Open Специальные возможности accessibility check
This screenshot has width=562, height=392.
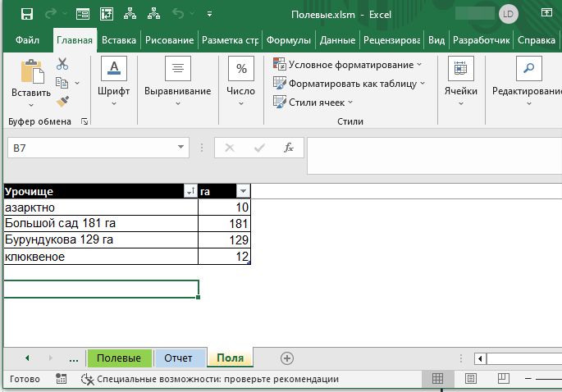point(210,379)
